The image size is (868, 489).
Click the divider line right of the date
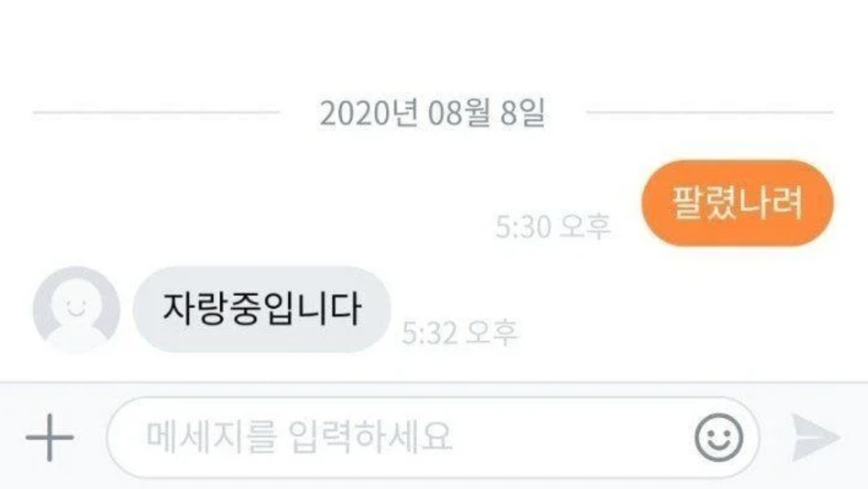710,113
